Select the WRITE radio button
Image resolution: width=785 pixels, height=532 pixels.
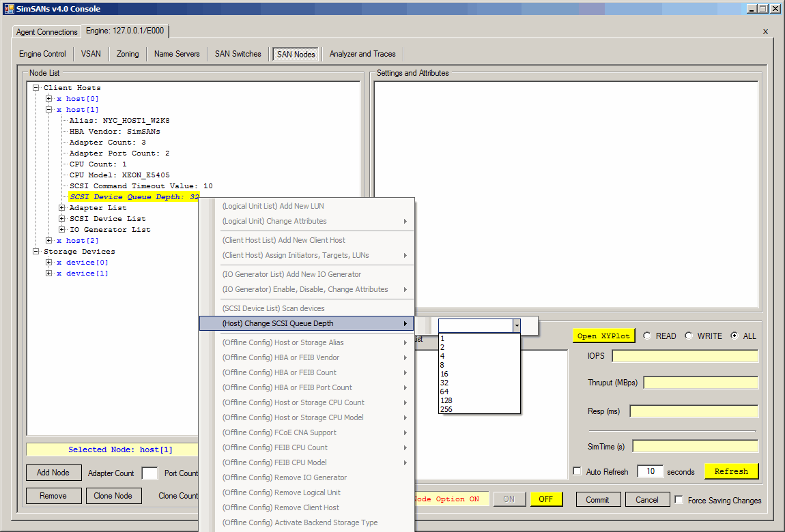click(x=689, y=336)
